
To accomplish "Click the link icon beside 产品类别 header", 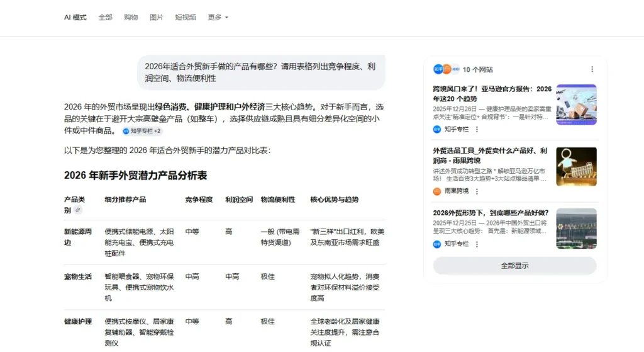I will pos(77,210).
